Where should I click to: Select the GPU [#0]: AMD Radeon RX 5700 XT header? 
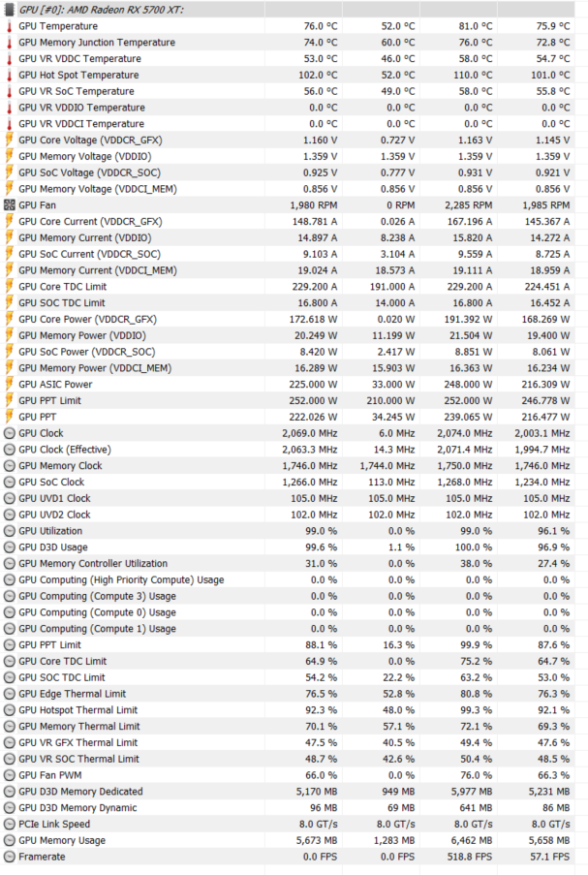click(x=102, y=10)
